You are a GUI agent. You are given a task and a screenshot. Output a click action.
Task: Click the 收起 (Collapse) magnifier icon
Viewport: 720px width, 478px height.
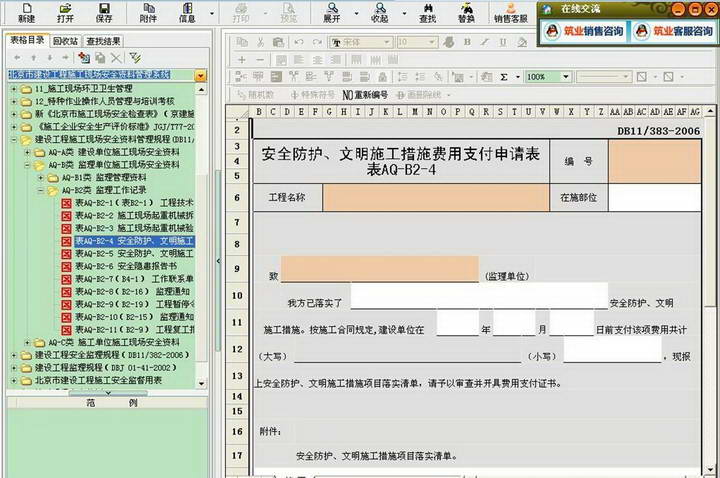click(380, 13)
